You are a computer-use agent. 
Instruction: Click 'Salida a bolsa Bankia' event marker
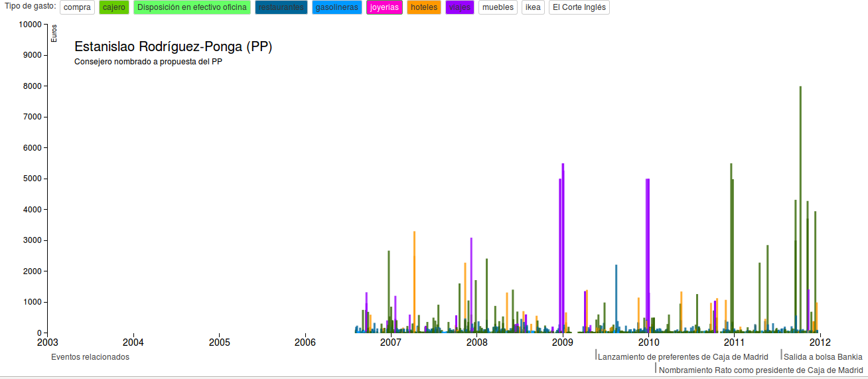[x=823, y=357]
